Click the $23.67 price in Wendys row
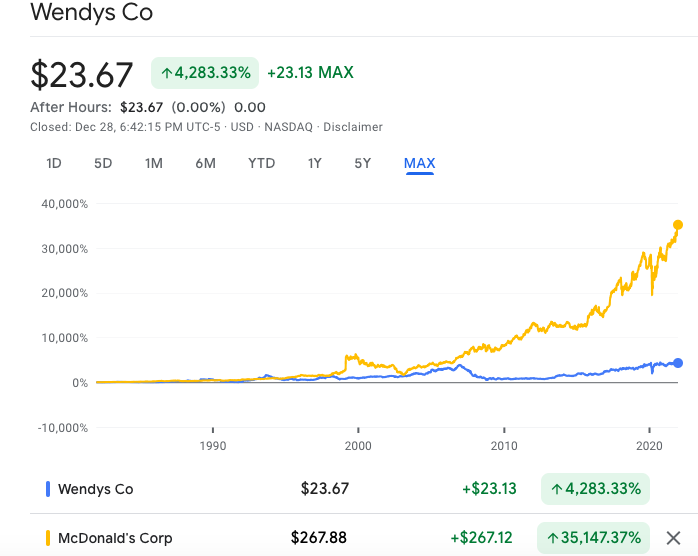Viewport: 698px width, 556px height. pos(325,489)
